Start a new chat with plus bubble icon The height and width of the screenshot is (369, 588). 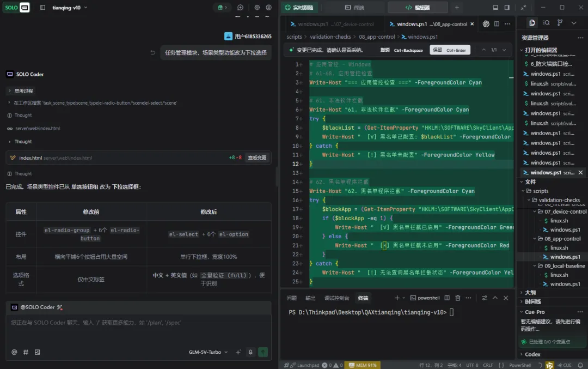tap(241, 8)
